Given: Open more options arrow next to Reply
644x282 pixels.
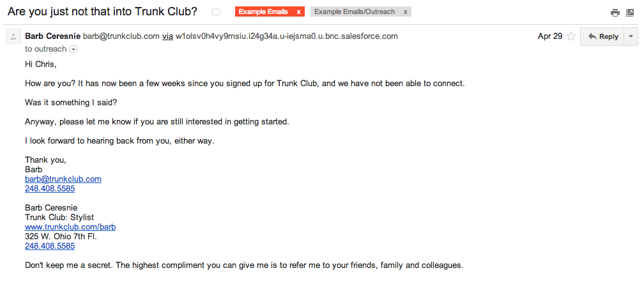Looking at the screenshot, I should tap(631, 36).
